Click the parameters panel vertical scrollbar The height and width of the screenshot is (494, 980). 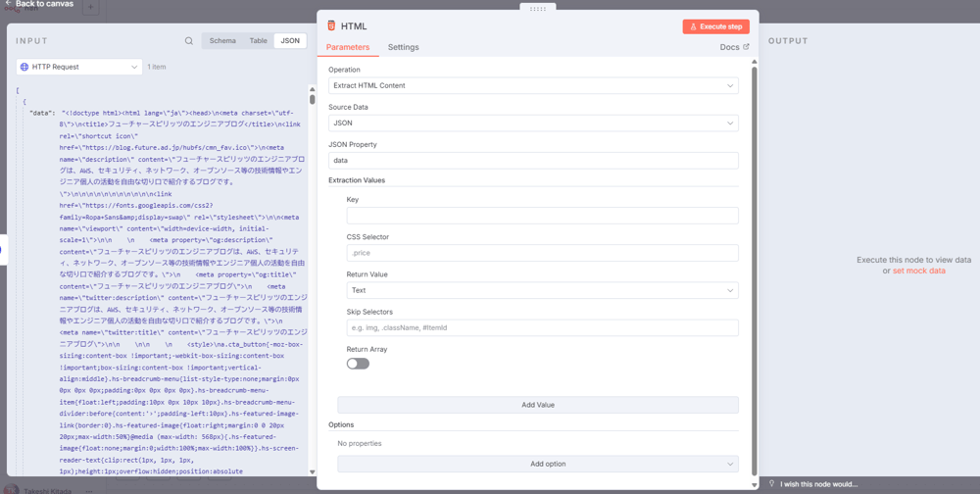point(754,265)
